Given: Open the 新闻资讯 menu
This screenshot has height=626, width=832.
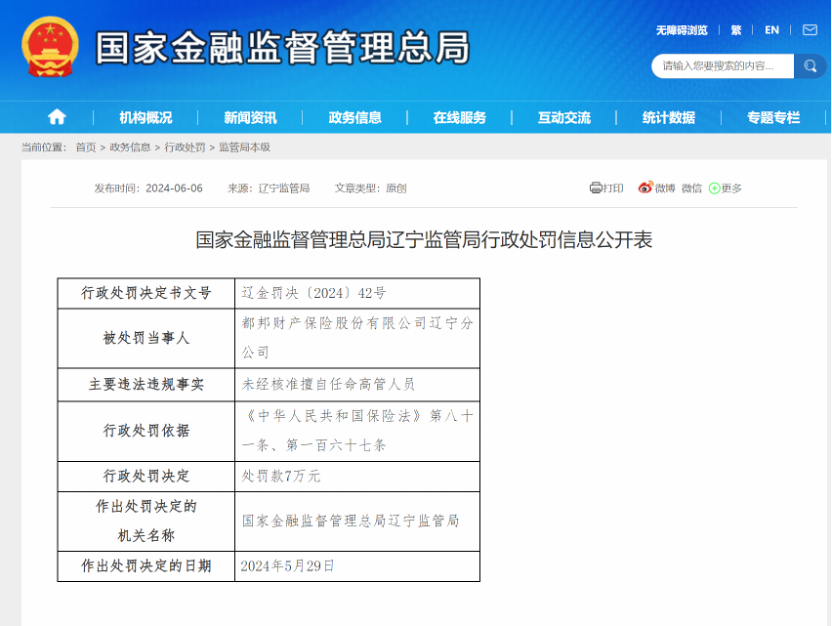Looking at the screenshot, I should tap(250, 117).
